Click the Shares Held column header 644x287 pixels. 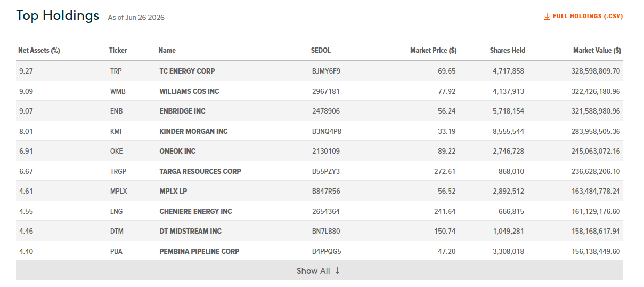507,51
